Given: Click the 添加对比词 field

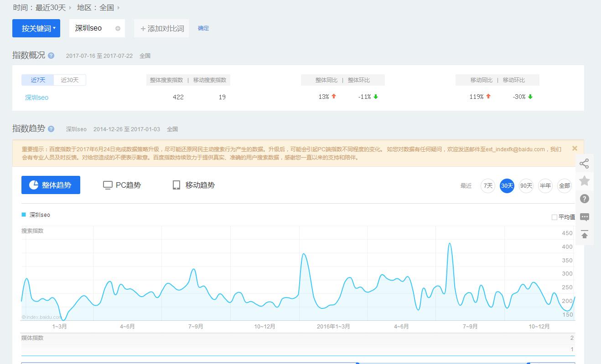Looking at the screenshot, I should [x=161, y=28].
